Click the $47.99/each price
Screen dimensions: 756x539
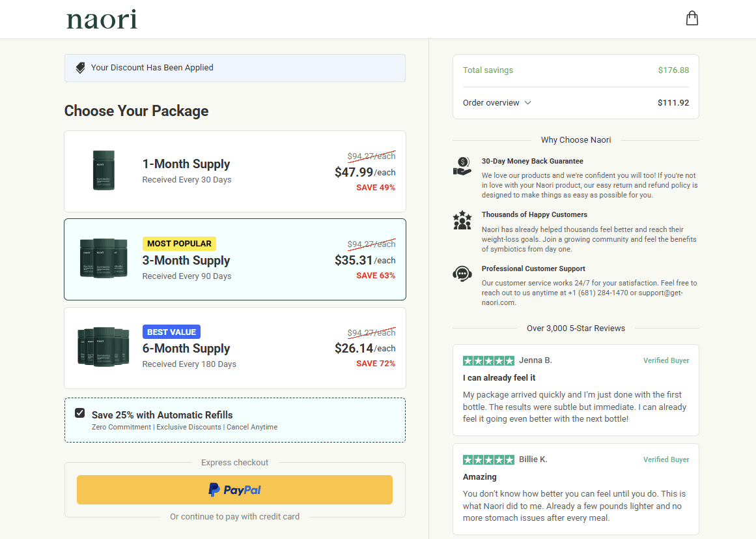(x=365, y=172)
